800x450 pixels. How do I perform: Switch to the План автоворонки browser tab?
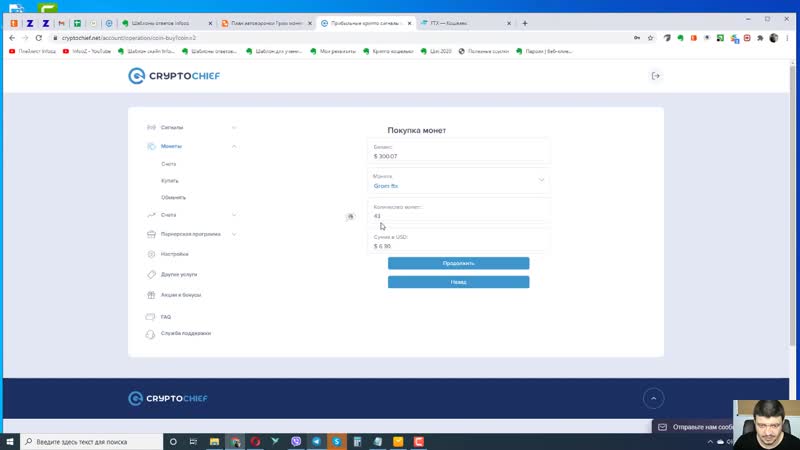(264, 23)
